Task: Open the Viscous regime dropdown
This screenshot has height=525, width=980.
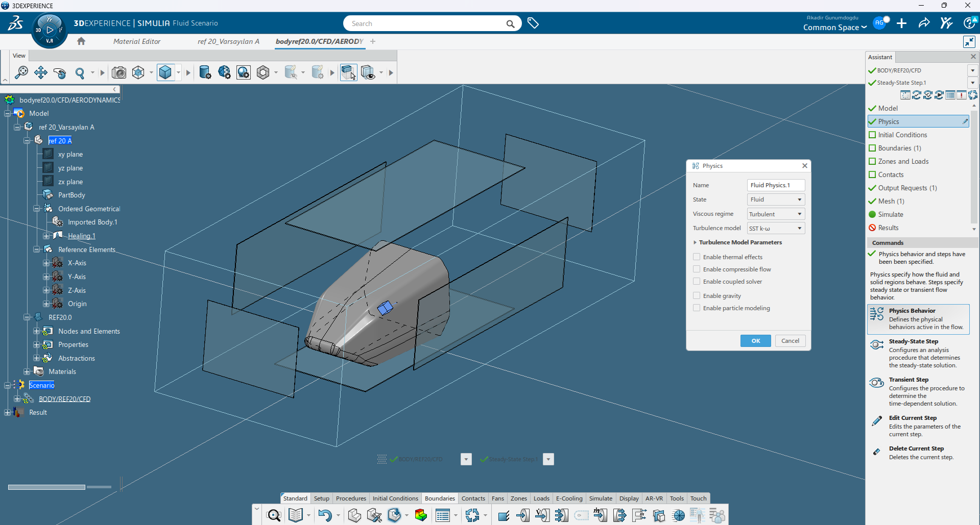Action: [776, 214]
